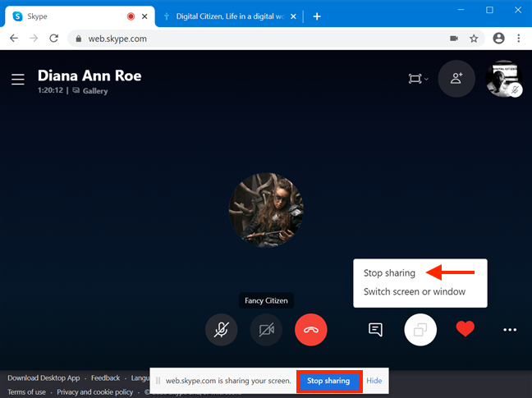Close the Digital Citizen tab
The height and width of the screenshot is (398, 532).
click(x=293, y=16)
